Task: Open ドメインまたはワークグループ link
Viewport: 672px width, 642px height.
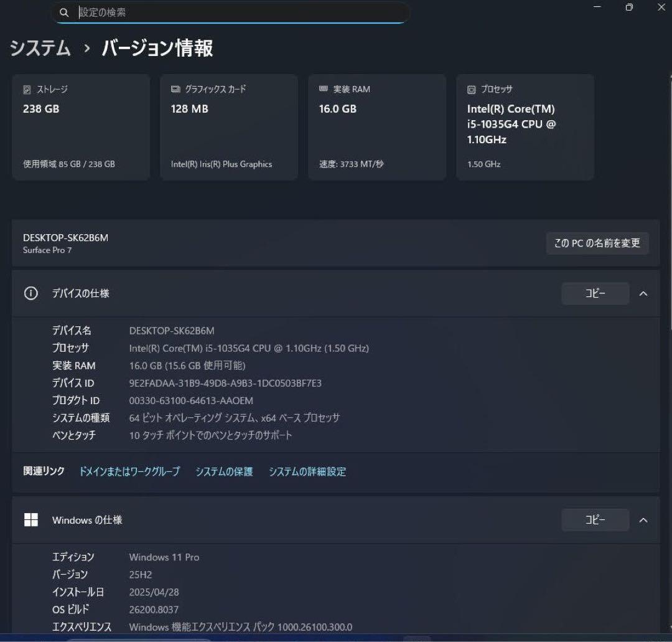Action: coord(129,471)
